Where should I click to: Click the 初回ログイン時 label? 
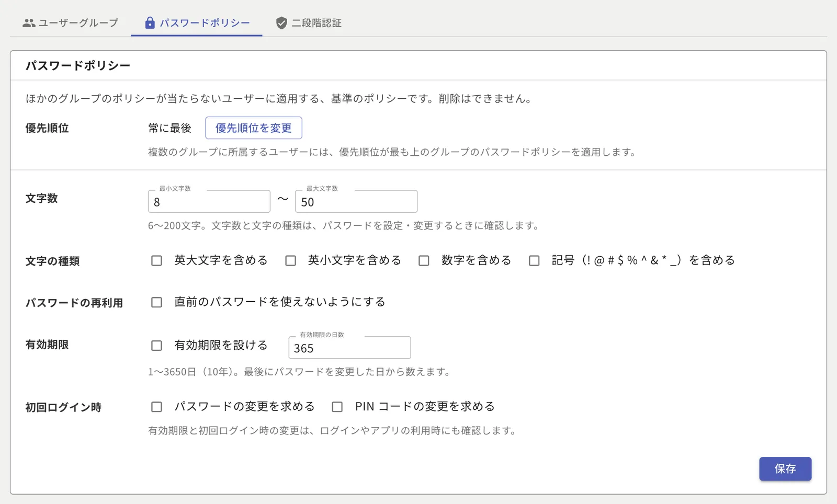pos(63,408)
